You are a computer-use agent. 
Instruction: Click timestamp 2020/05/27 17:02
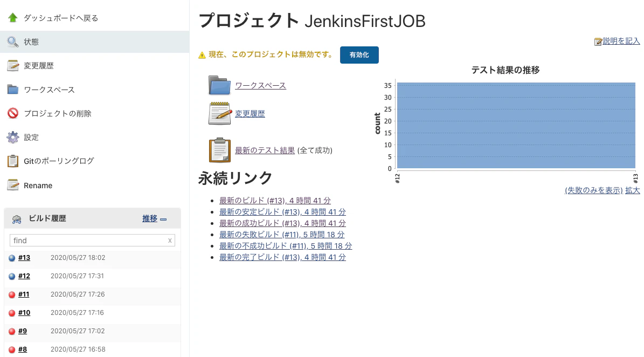[78, 331]
